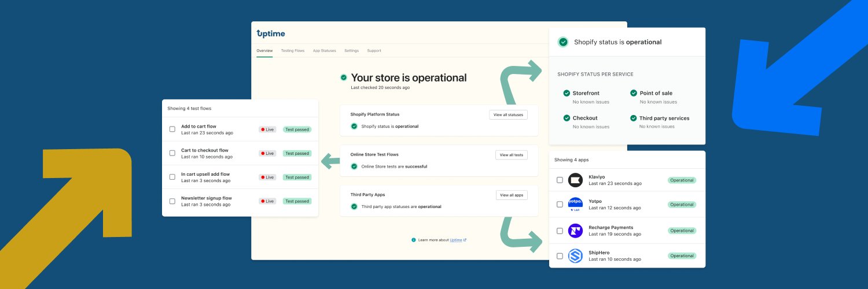Image resolution: width=868 pixels, height=289 pixels.
Task: Check the Recharge Payments checkbox
Action: pos(560,231)
